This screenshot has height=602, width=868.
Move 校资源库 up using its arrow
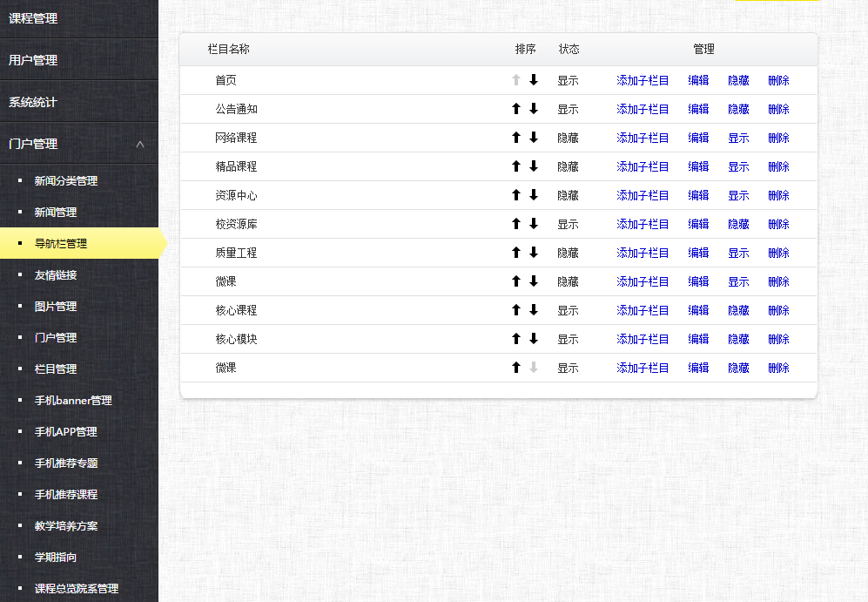click(515, 224)
